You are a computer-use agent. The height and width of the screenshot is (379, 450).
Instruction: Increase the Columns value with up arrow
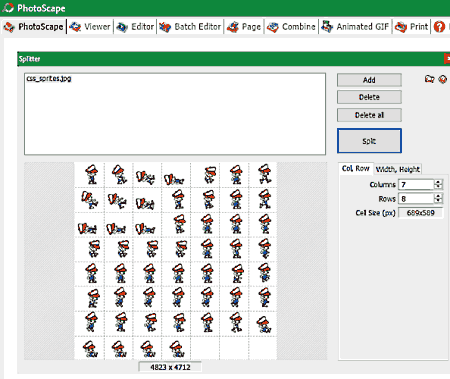[438, 182]
